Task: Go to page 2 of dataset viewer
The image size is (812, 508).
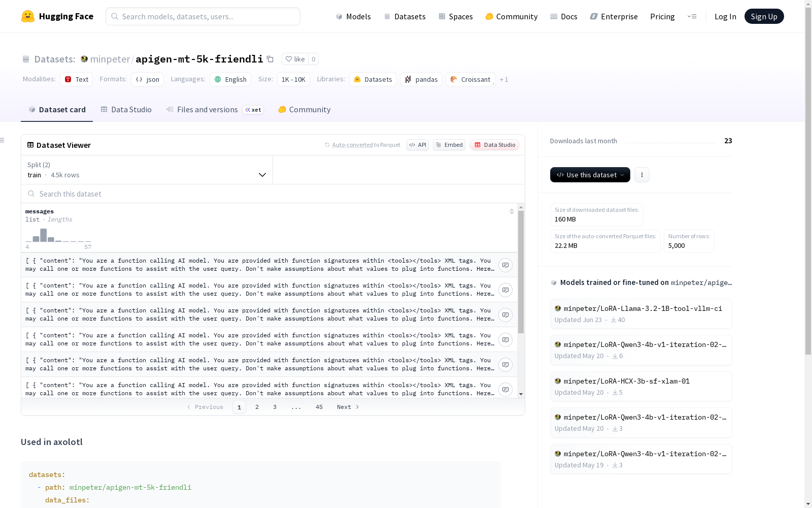Action: 257,407
